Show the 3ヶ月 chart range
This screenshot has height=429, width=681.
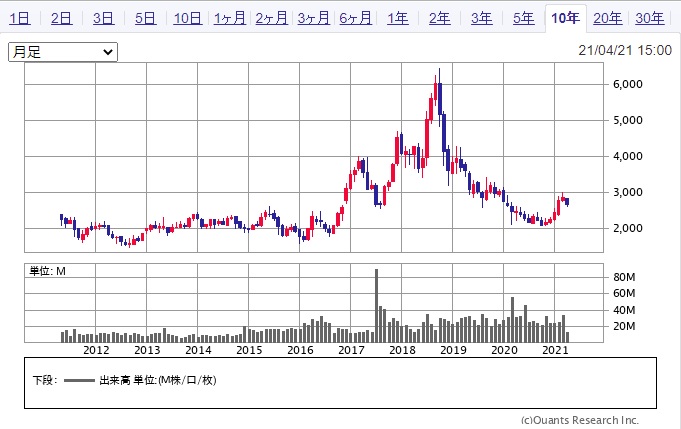tap(314, 19)
